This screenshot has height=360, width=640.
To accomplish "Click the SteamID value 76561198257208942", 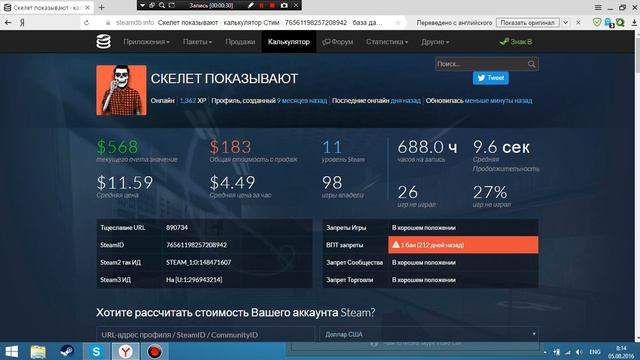I will [x=196, y=245].
